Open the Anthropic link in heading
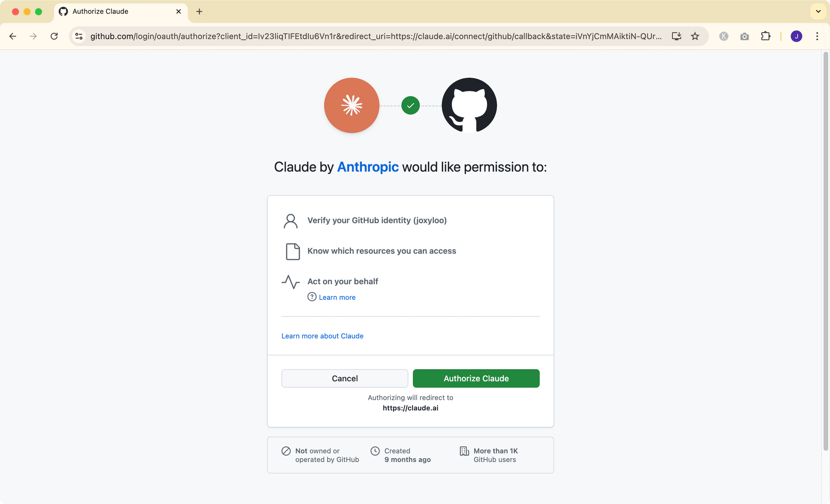Image resolution: width=830 pixels, height=504 pixels. tap(368, 167)
